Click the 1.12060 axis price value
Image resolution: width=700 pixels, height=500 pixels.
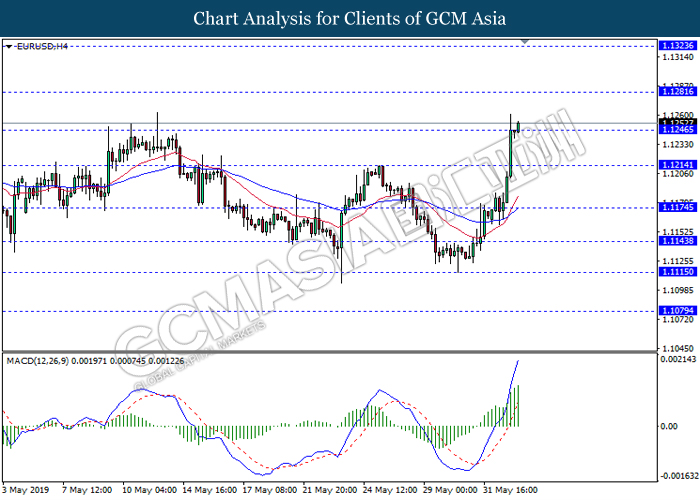coord(678,174)
